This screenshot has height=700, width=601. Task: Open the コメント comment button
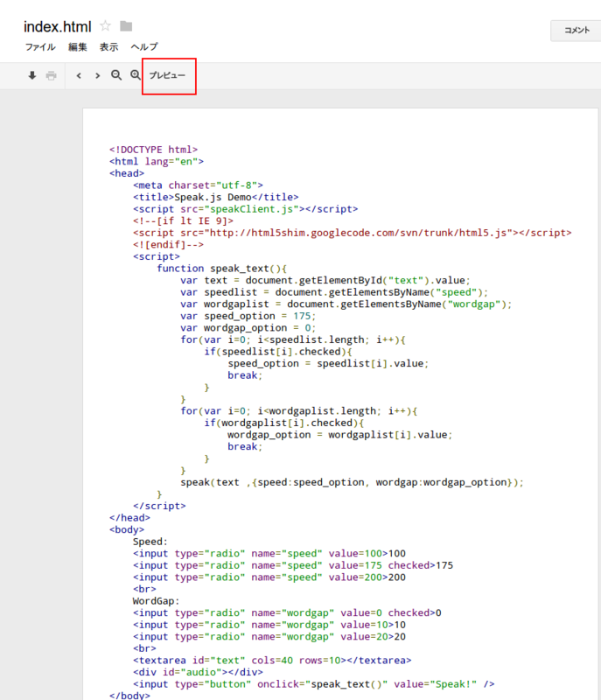pos(577,31)
